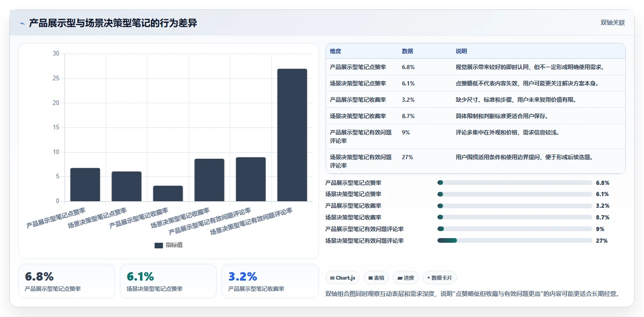Select table row 场景决策型笔记点赞率

pyautogui.click(x=475, y=83)
